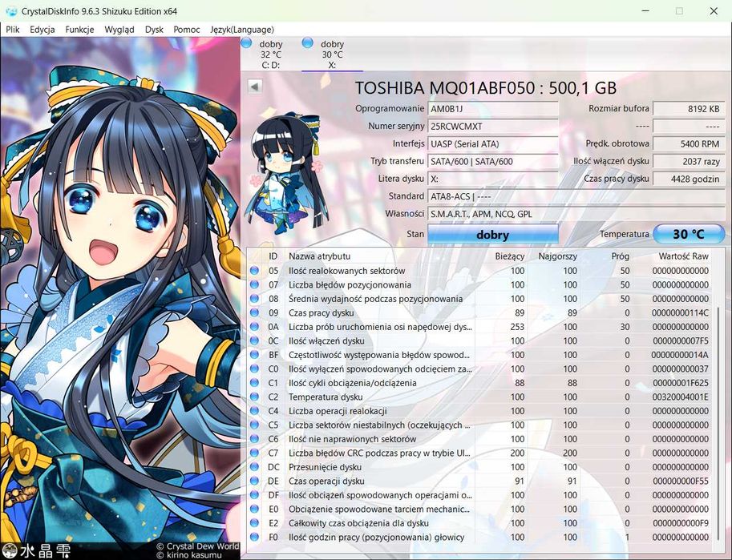Image resolution: width=732 pixels, height=560 pixels.
Task: Open the Język(Language) menu
Action: [x=242, y=30]
